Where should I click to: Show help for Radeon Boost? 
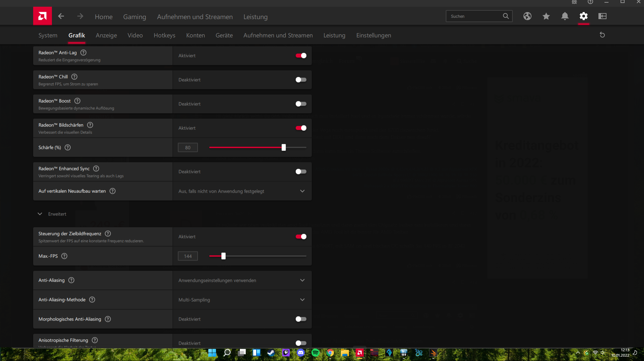pyautogui.click(x=77, y=101)
